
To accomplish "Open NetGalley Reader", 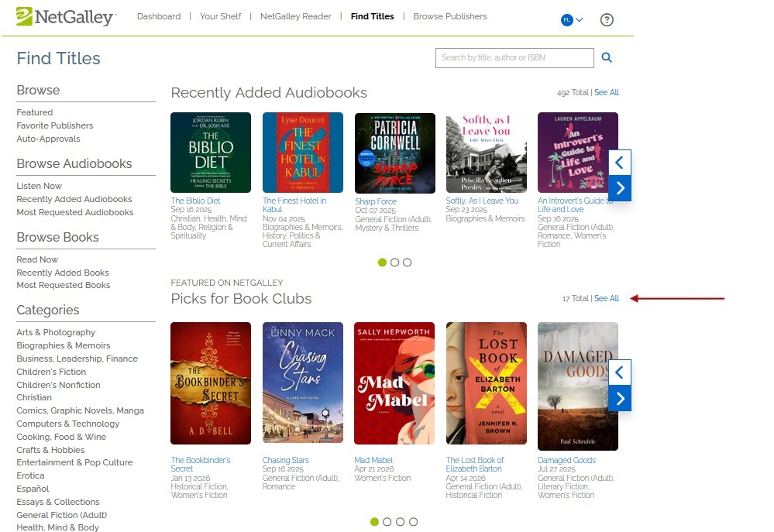I will click(296, 16).
